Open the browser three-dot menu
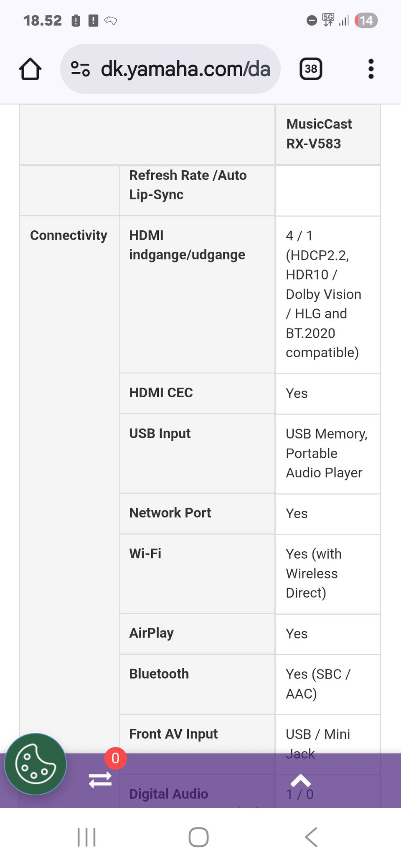This screenshot has width=401, height=868. pos(371,69)
